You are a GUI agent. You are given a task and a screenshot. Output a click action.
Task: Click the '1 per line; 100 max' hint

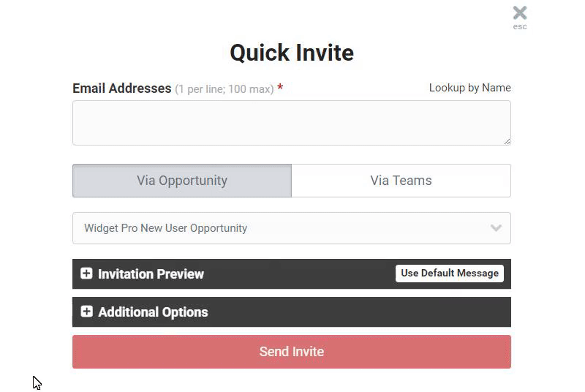[x=224, y=89]
